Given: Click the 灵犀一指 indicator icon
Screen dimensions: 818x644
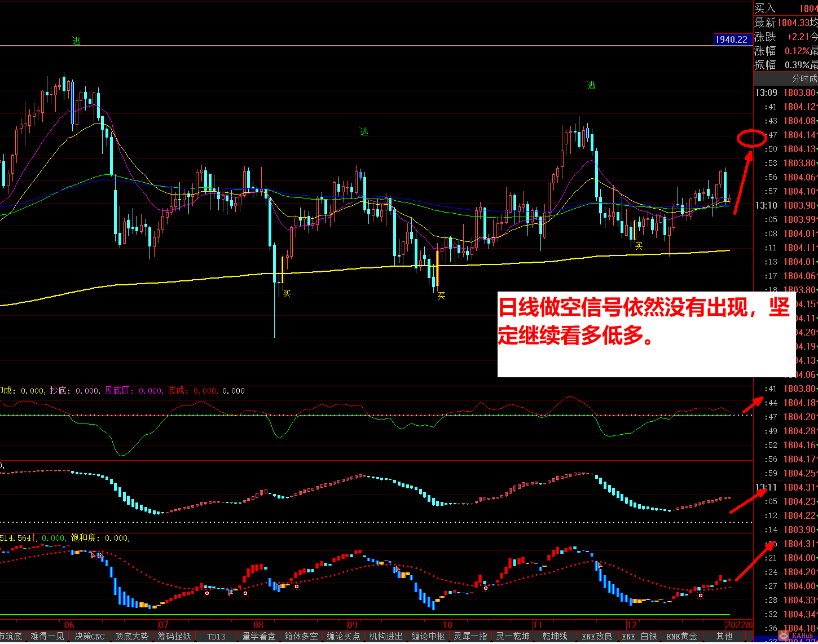Looking at the screenshot, I should 470,636.
